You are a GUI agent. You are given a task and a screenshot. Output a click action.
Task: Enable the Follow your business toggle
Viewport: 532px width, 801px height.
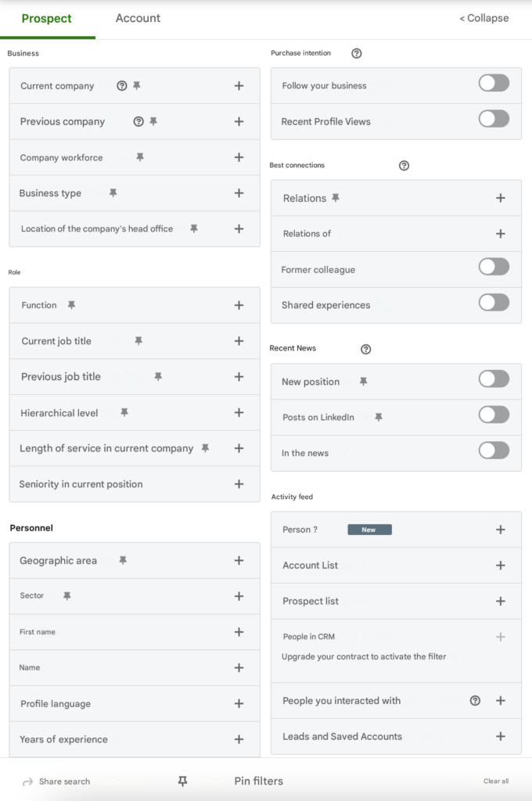[494, 82]
